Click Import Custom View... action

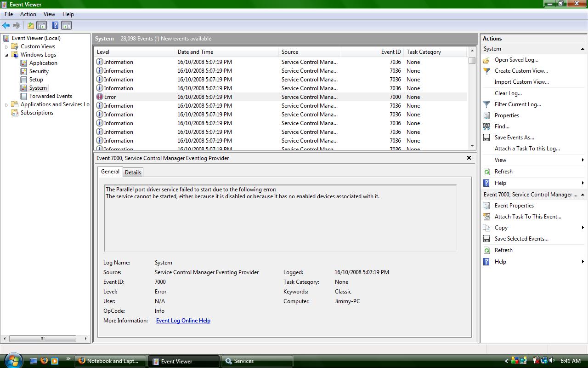pyautogui.click(x=522, y=82)
